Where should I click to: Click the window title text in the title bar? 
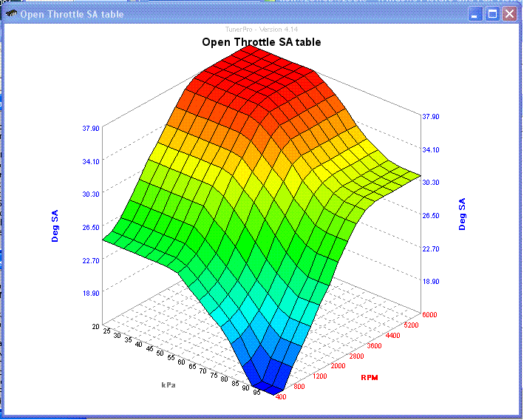click(72, 14)
